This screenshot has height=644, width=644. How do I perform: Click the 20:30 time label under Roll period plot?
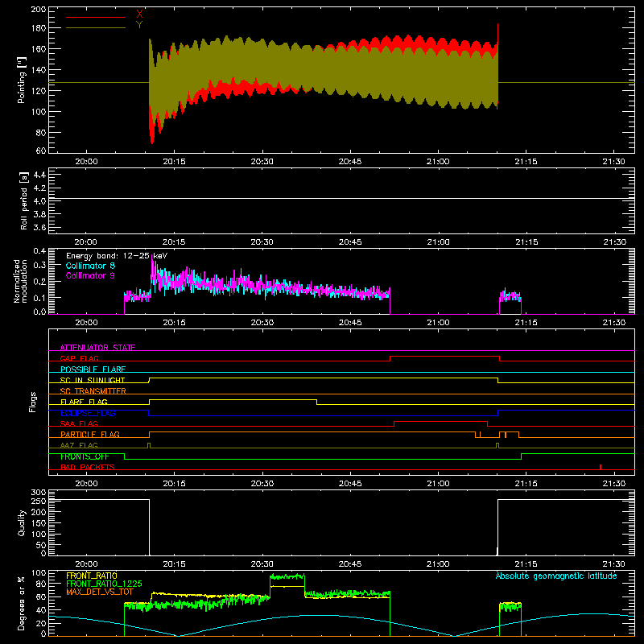click(x=262, y=242)
